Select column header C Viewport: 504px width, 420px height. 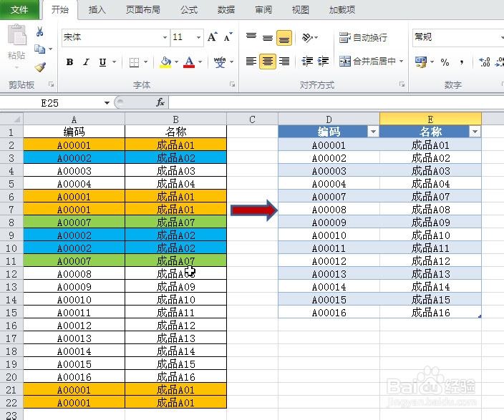coord(252,119)
